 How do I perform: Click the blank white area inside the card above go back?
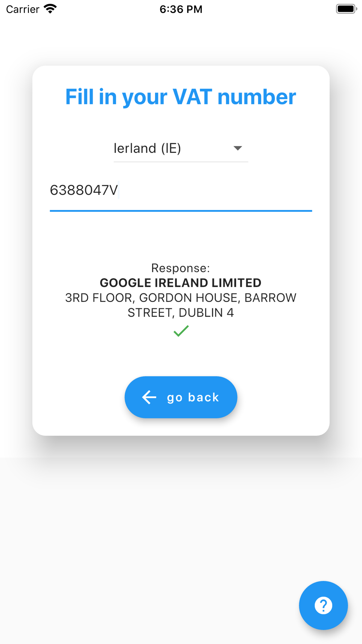point(181,357)
